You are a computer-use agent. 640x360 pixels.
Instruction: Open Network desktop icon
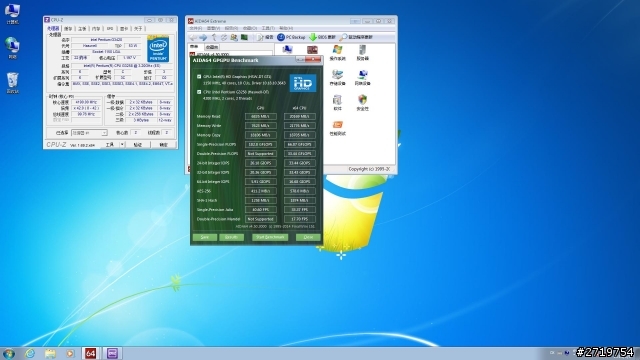(12, 48)
